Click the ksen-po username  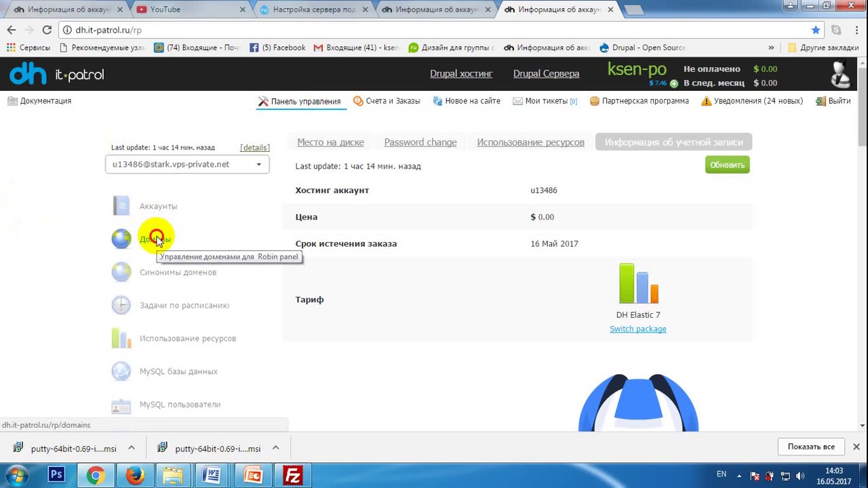tap(637, 68)
